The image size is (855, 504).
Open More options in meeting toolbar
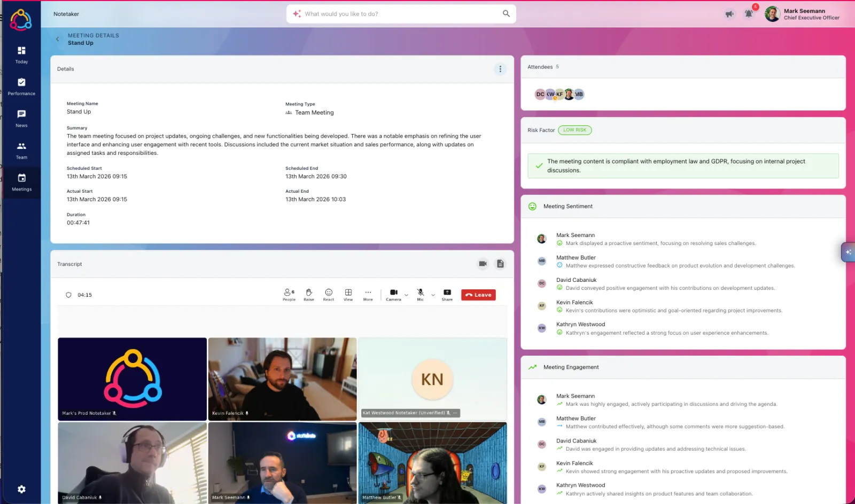[368, 295]
